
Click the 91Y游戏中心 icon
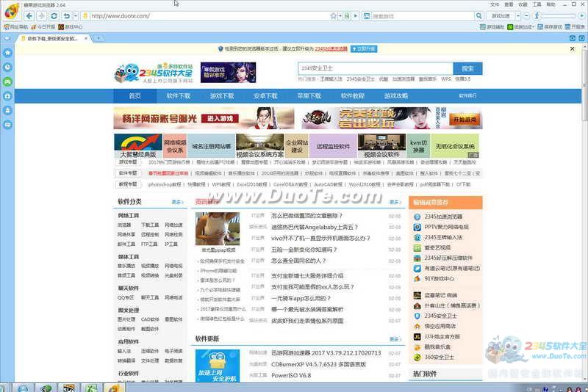click(417, 278)
